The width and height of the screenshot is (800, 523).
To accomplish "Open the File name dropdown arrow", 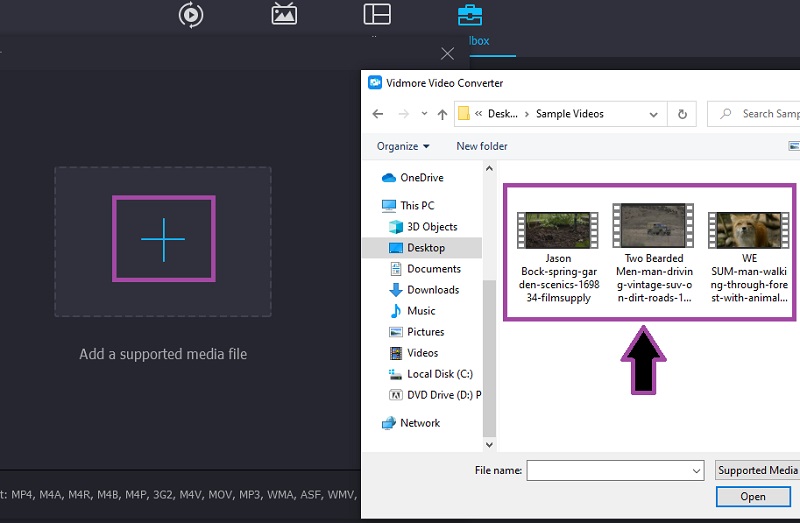I will (696, 470).
